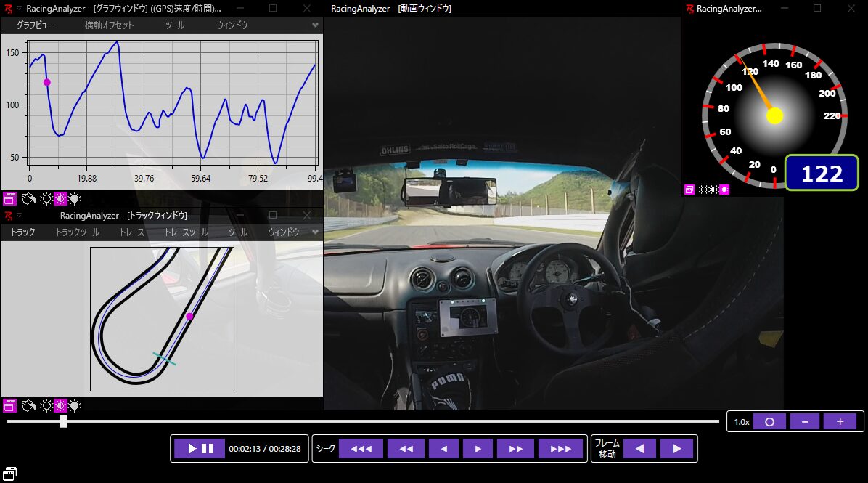Expand the graph window menu overflow chevron
Viewport: 868px width, 483px height.
(315, 25)
